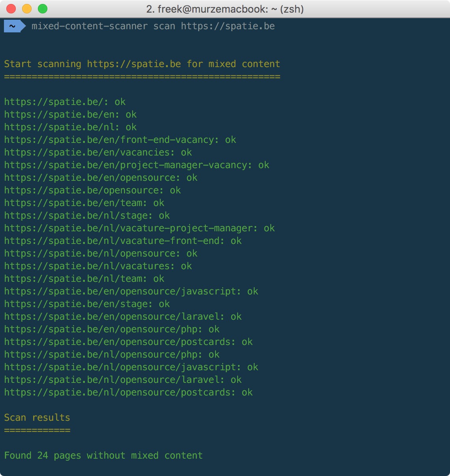Click the nl/vacatures URL line
This screenshot has height=476, width=450.
coord(98,266)
